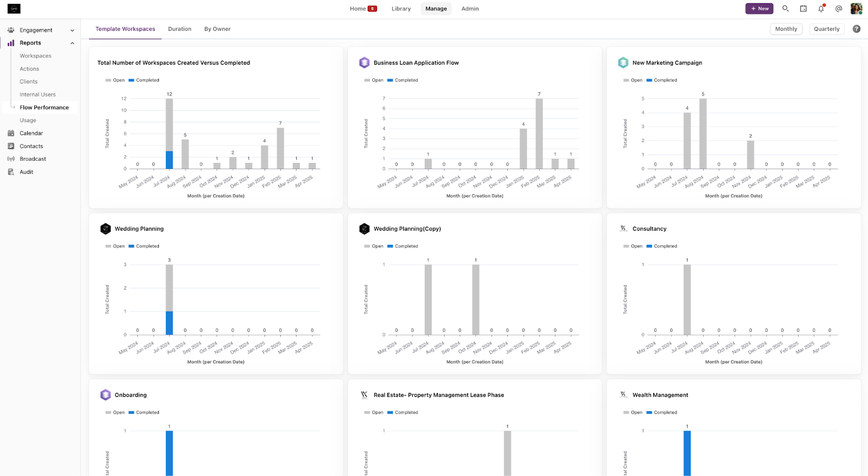This screenshot has width=868, height=476.
Task: Click the 'Real Estate- Property Management Lease Phase' title
Action: coord(439,395)
